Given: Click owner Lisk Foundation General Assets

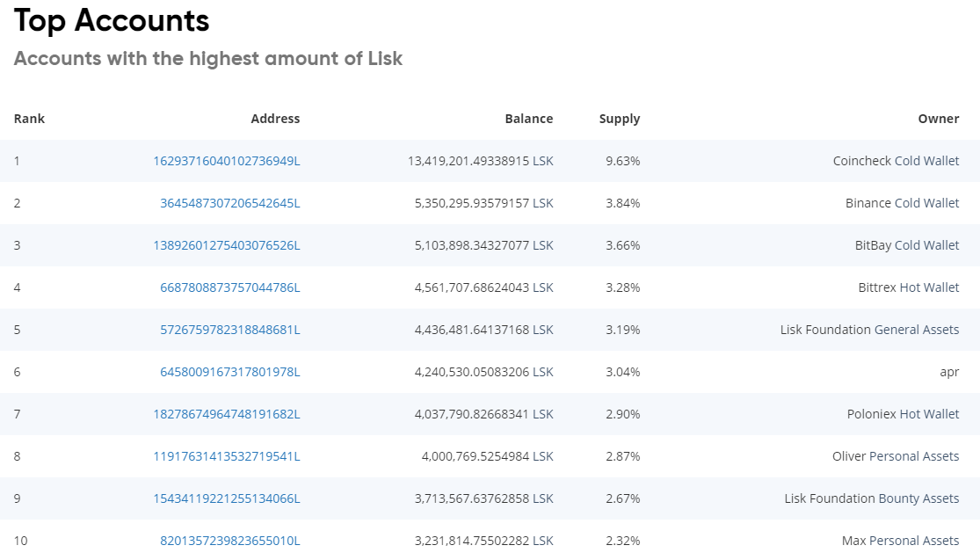Looking at the screenshot, I should 869,330.
